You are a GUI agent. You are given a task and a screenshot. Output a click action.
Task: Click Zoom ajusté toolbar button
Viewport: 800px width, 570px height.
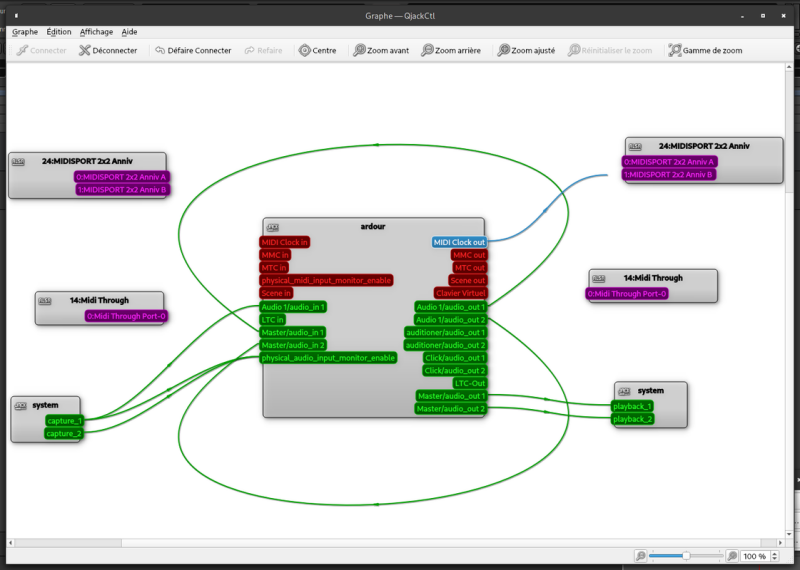click(526, 51)
